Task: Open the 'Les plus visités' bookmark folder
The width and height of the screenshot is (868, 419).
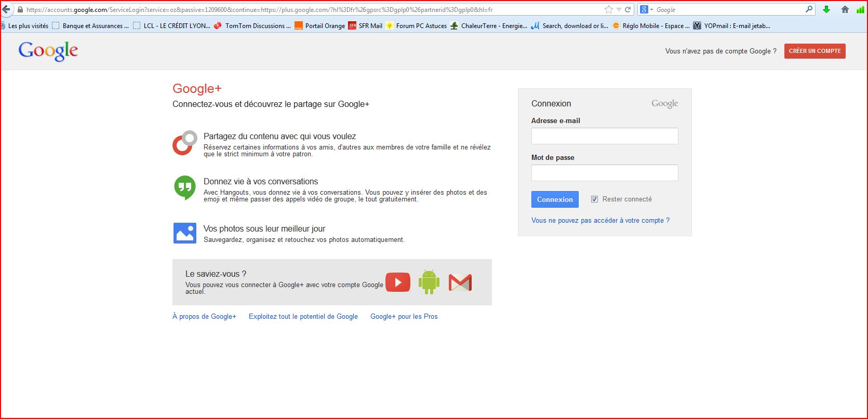Action: click(x=24, y=25)
